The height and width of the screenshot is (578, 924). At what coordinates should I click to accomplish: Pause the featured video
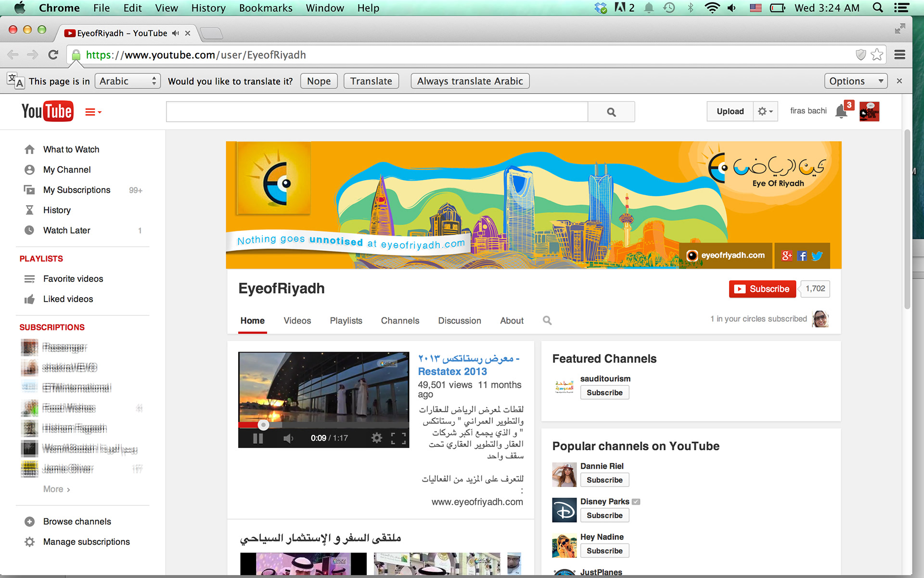[258, 438]
